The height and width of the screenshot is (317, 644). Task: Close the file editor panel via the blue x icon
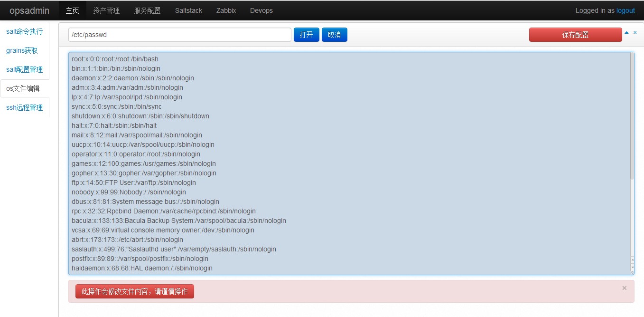point(635,33)
